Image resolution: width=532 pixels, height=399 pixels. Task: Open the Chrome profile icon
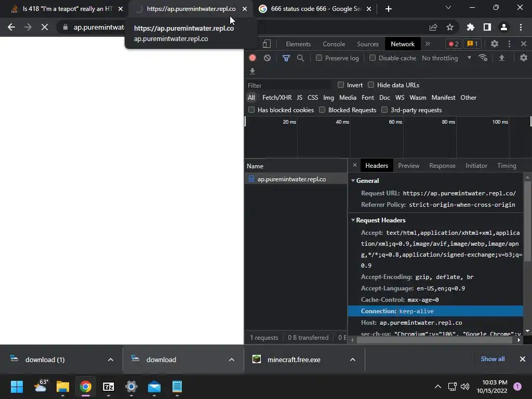(x=504, y=27)
